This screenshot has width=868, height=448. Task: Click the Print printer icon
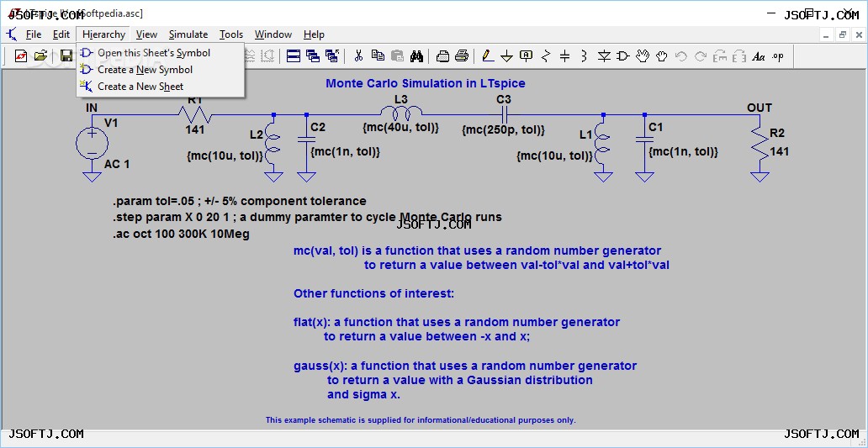pyautogui.click(x=463, y=55)
